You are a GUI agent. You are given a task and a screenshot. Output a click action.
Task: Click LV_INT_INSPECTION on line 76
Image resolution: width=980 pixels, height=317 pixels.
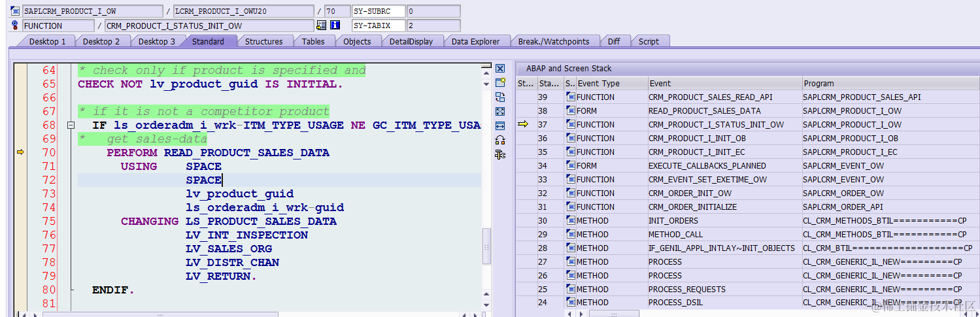tap(247, 235)
